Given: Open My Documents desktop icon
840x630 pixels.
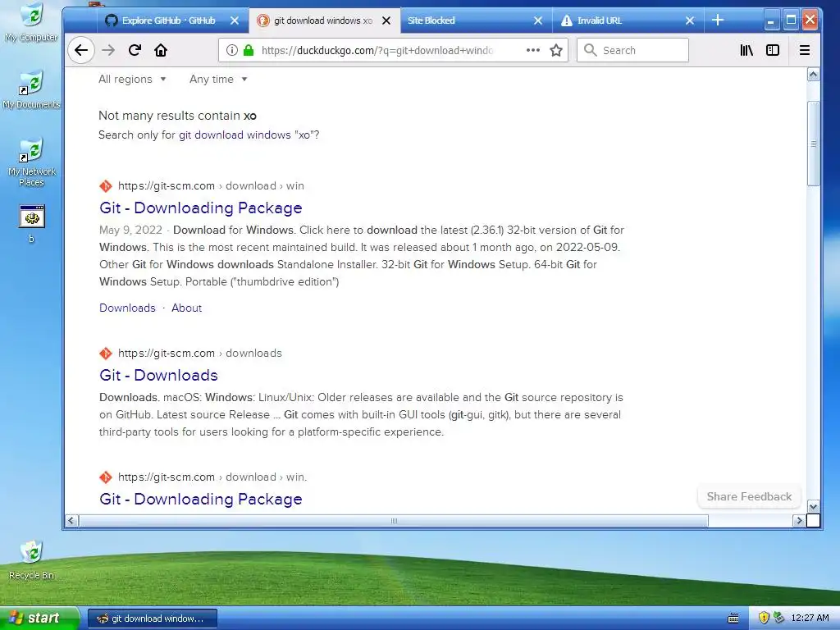Looking at the screenshot, I should pos(31,90).
